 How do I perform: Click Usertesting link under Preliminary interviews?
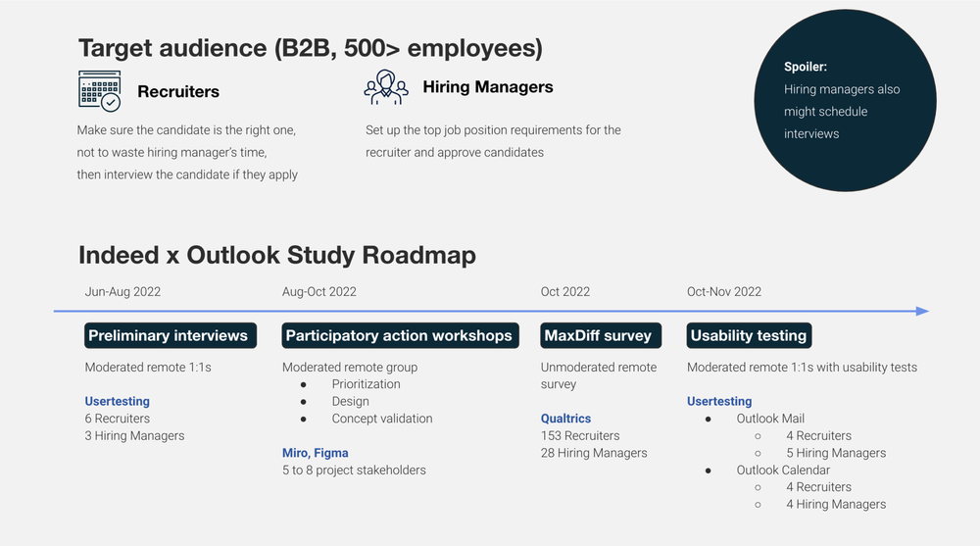click(118, 401)
